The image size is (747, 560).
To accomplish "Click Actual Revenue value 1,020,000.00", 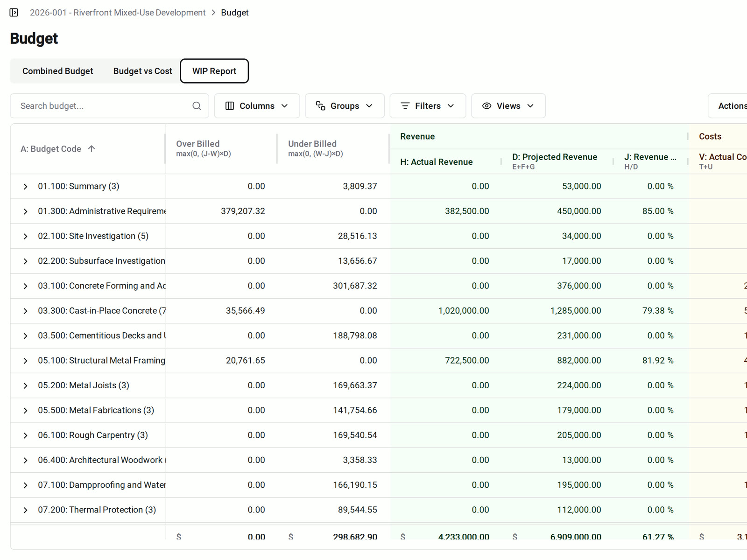I will click(x=464, y=311).
